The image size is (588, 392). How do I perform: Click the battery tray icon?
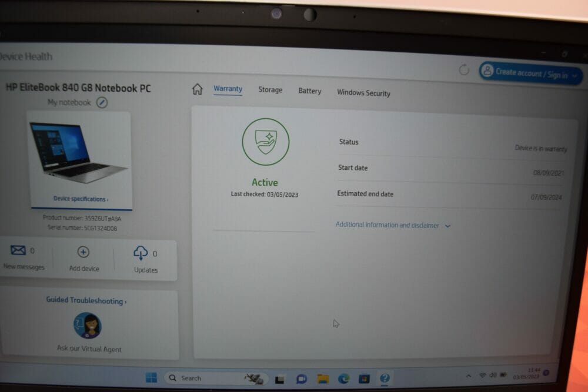pyautogui.click(x=503, y=374)
